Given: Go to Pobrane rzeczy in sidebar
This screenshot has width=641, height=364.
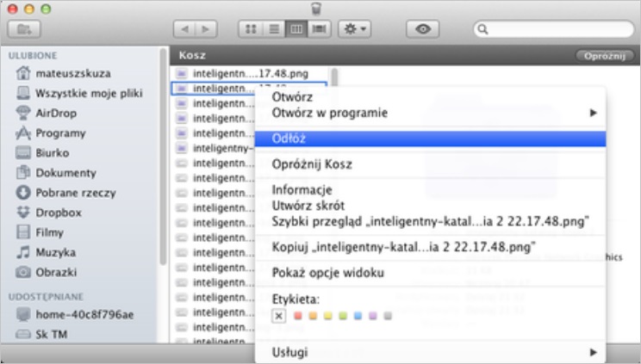Looking at the screenshot, I should coord(75,193).
